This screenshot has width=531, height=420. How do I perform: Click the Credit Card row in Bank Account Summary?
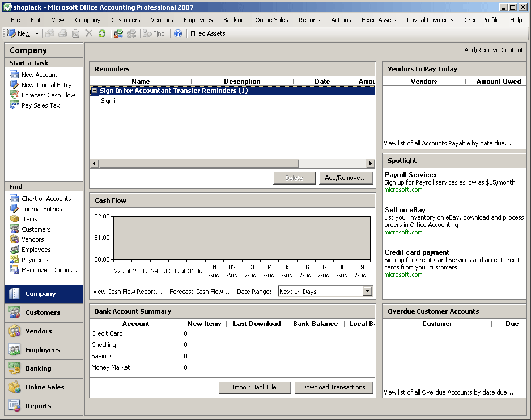click(233, 333)
